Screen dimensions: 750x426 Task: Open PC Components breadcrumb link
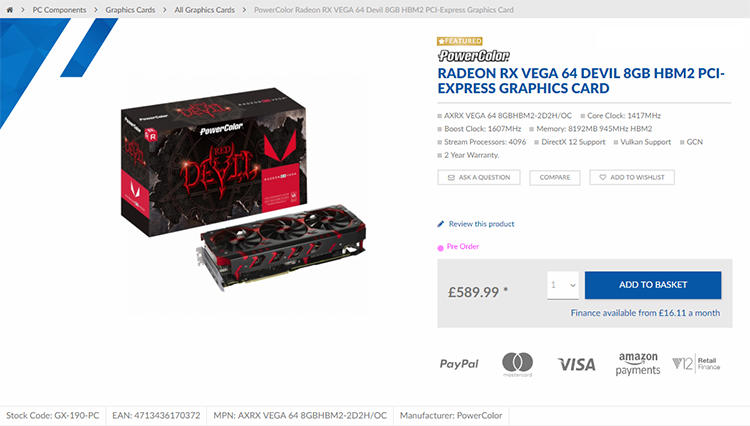59,10
